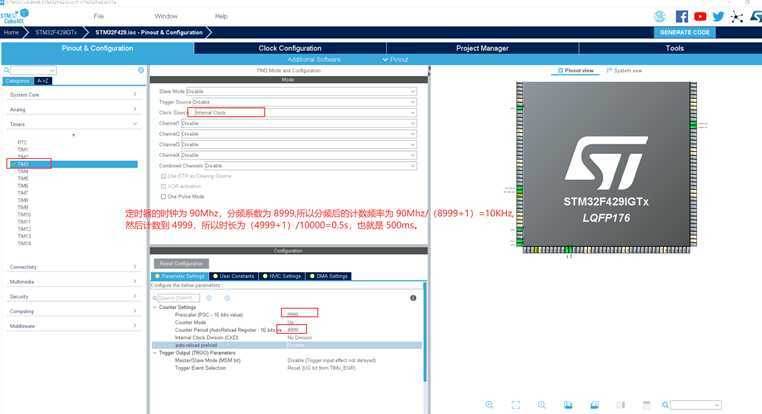Collapse the Counter Settings group

coord(155,308)
